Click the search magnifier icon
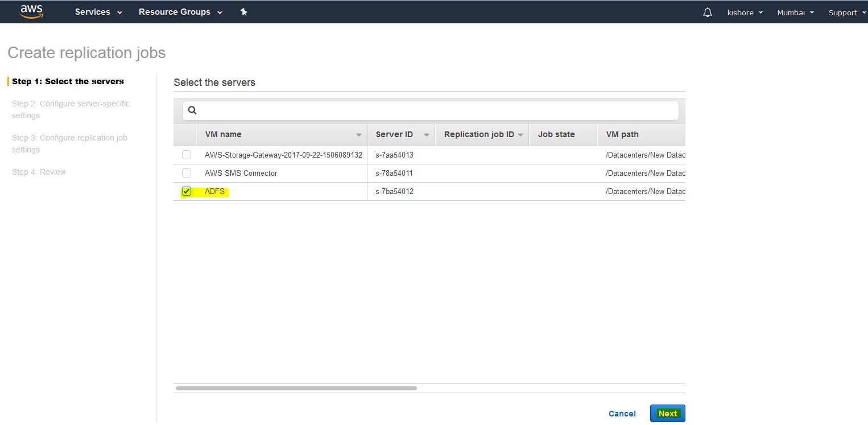 (x=192, y=110)
